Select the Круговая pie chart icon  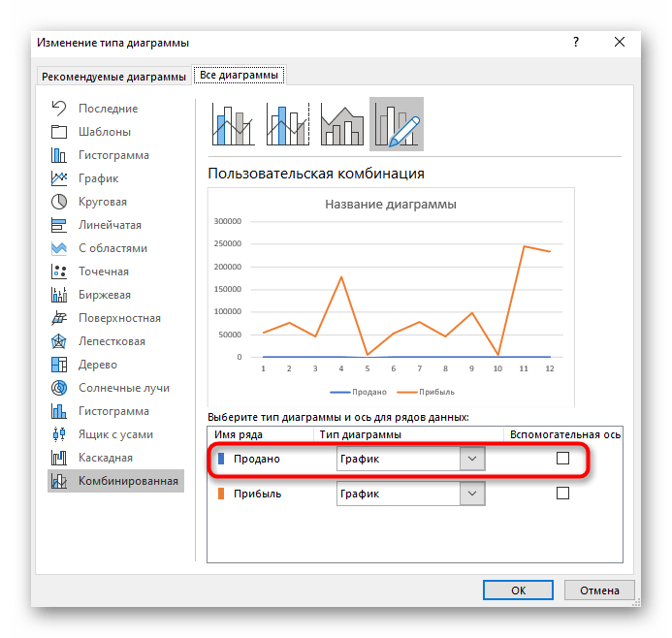coord(59,202)
